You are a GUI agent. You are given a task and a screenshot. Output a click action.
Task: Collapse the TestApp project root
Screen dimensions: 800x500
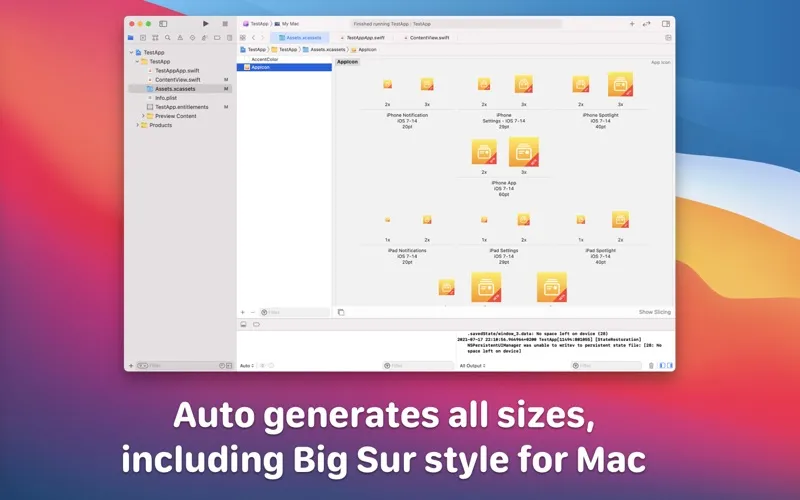coord(131,52)
